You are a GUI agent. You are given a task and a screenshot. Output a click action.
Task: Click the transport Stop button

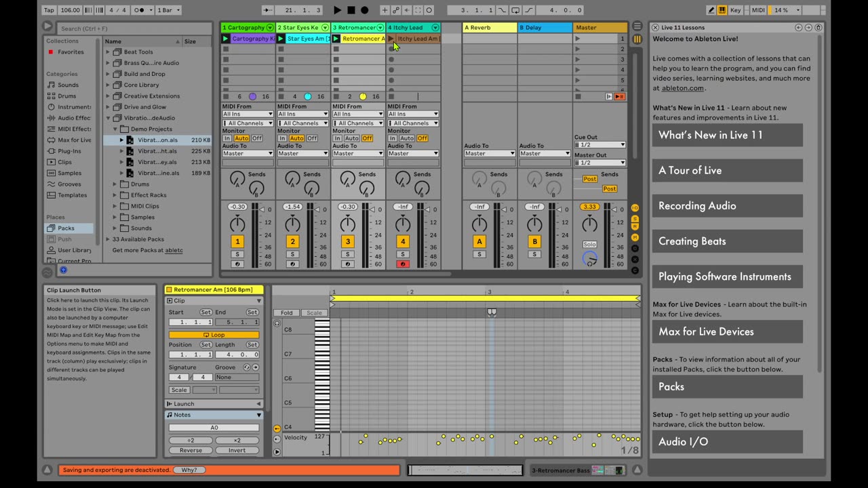351,10
